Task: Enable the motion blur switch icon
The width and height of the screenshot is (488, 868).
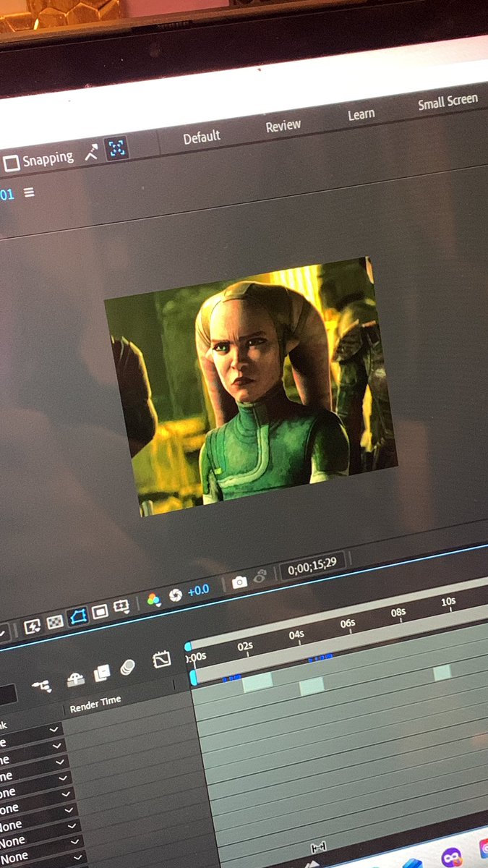Action: [128, 668]
